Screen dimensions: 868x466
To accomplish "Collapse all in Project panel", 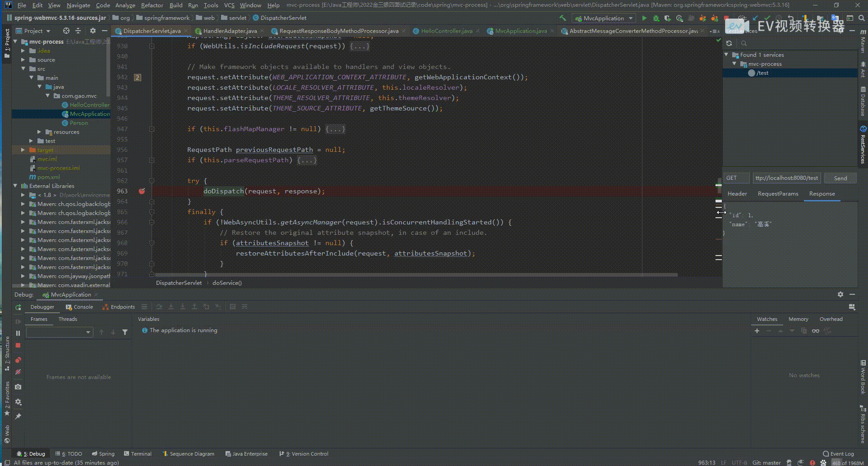I will 78,31.
